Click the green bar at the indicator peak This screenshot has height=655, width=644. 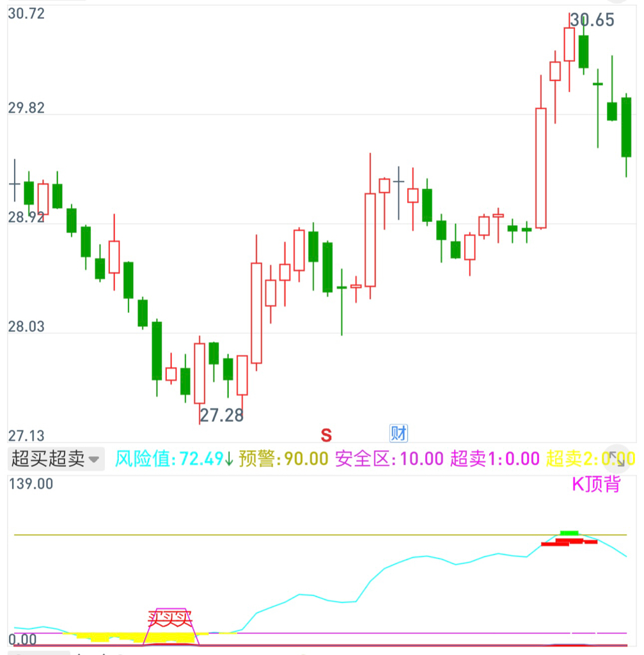[569, 533]
